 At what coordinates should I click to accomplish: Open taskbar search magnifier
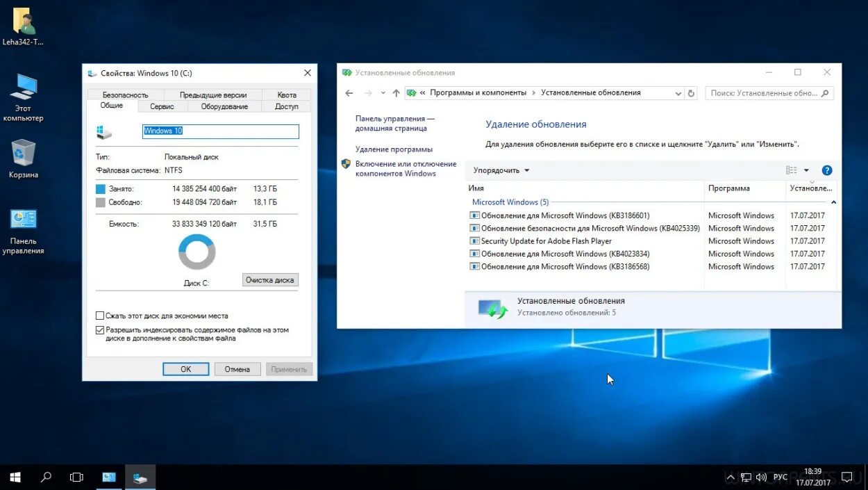(x=46, y=477)
